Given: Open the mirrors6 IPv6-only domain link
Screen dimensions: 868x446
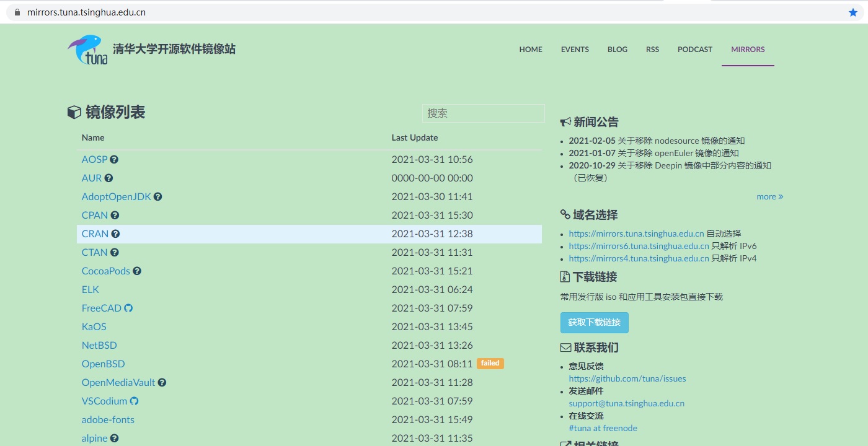Looking at the screenshot, I should (x=639, y=246).
